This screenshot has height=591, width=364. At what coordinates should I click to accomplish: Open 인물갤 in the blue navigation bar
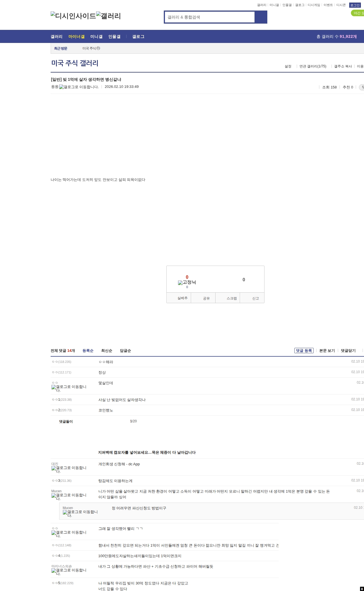coord(114,37)
